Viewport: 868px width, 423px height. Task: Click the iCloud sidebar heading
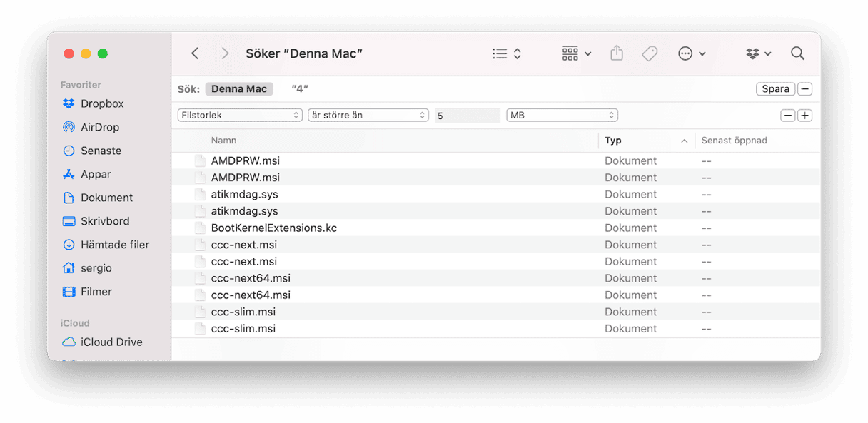(x=75, y=323)
